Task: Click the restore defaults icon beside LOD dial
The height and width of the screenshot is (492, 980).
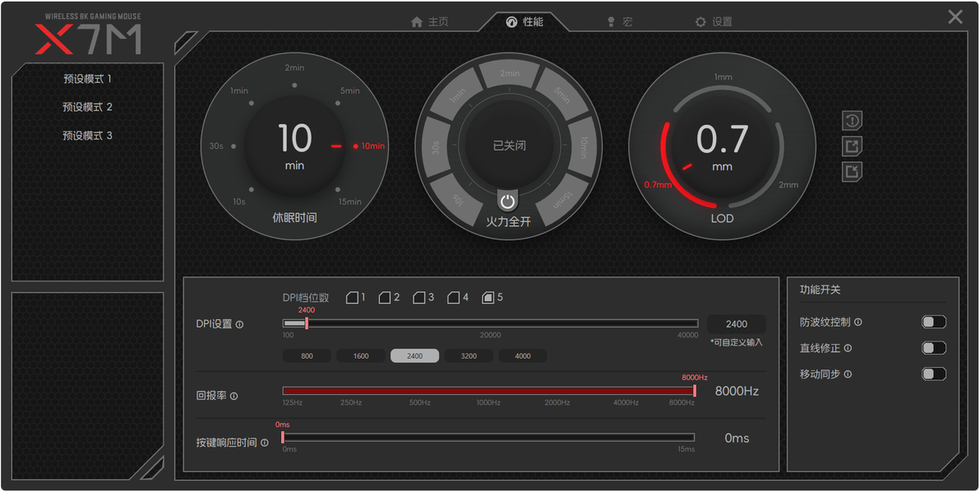Action: click(852, 119)
